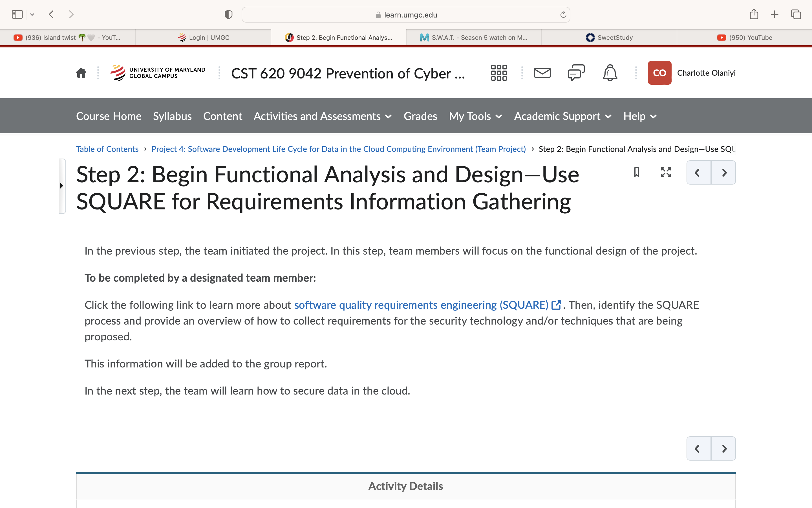Go to previous topic using top arrow
Viewport: 812px width, 508px height.
click(699, 172)
